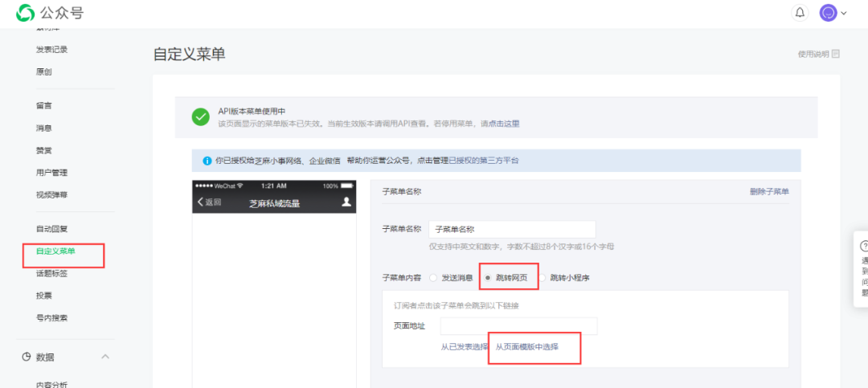Open 已授权的第三方平台 link
The image size is (868, 388).
(483, 161)
